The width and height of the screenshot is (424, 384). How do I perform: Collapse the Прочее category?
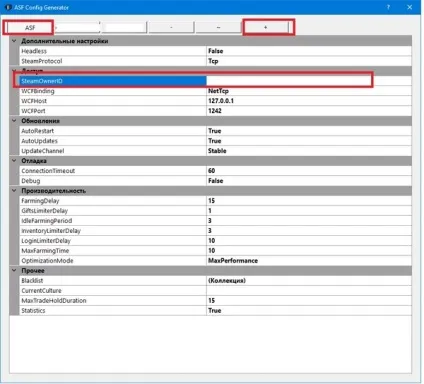[14, 270]
